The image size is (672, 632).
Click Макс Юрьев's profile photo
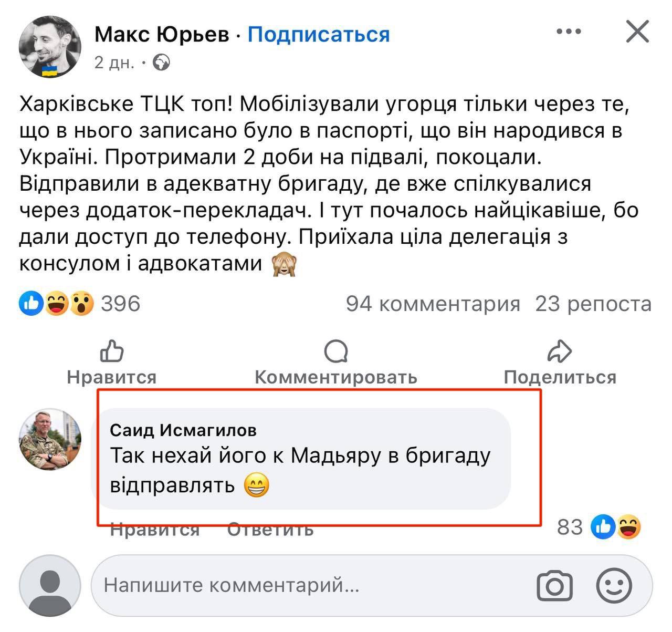[50, 46]
